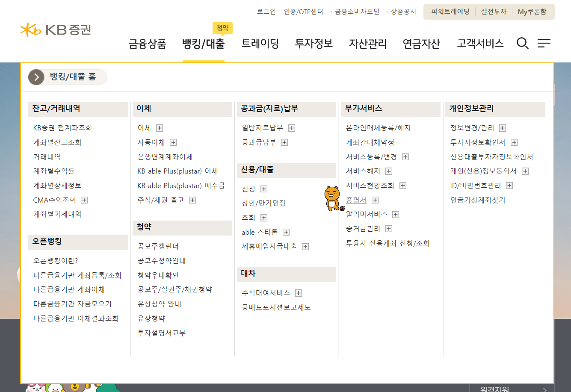Expand CMA수익조회 using the plus icon
Screen dimensions: 571x392
[x=85, y=200]
